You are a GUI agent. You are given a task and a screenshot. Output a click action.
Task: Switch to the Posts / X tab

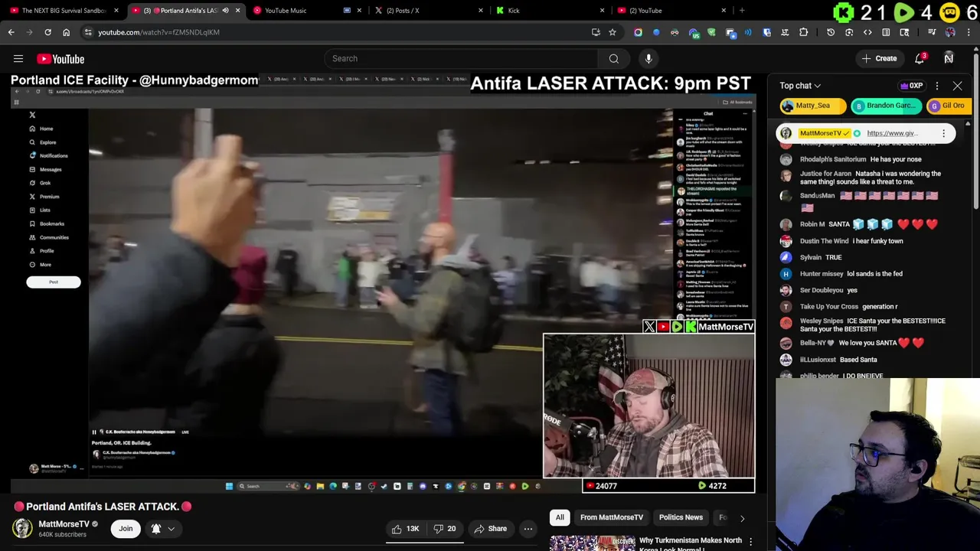(429, 11)
